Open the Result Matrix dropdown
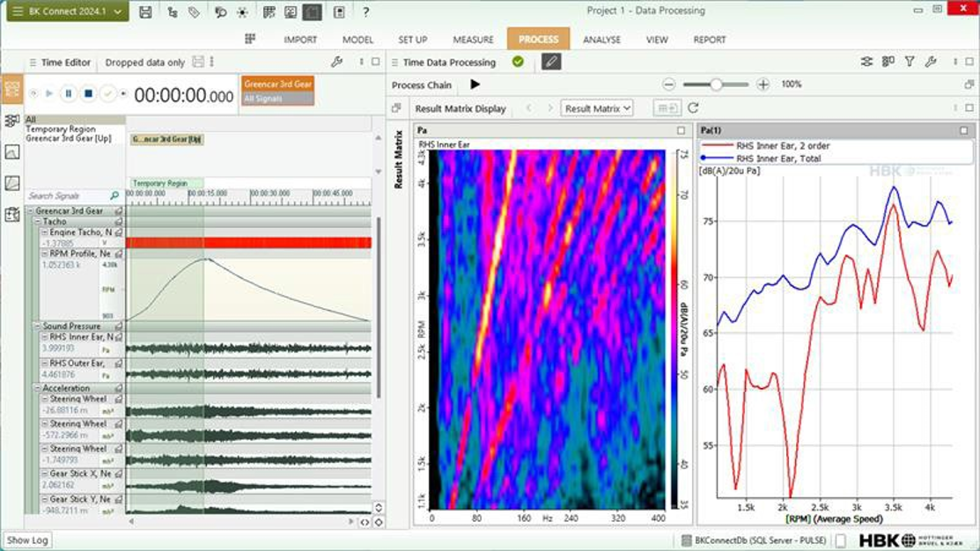This screenshot has width=980, height=551. pyautogui.click(x=597, y=108)
